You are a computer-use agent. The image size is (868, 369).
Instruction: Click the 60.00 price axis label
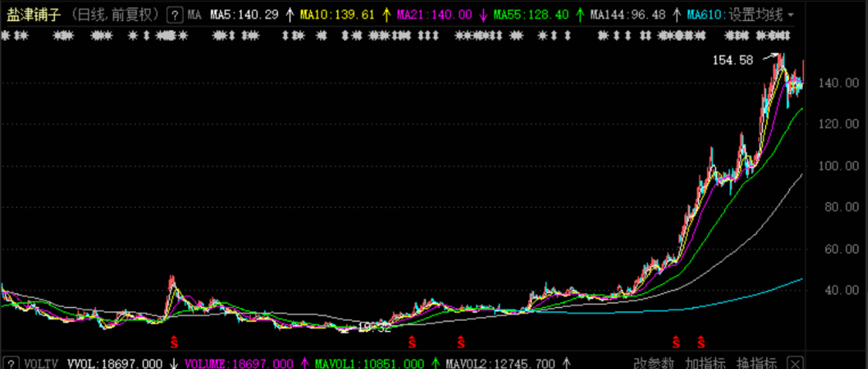(841, 249)
